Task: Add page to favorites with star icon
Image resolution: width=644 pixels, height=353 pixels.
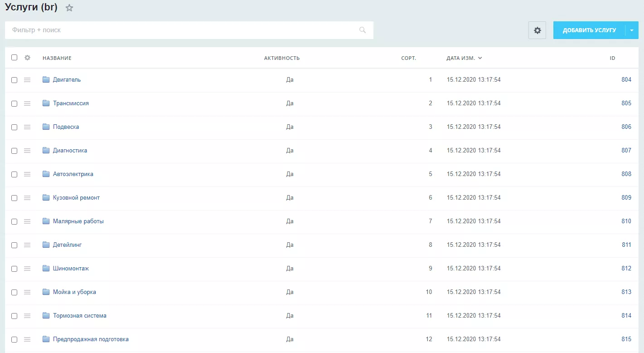Action: pyautogui.click(x=69, y=8)
